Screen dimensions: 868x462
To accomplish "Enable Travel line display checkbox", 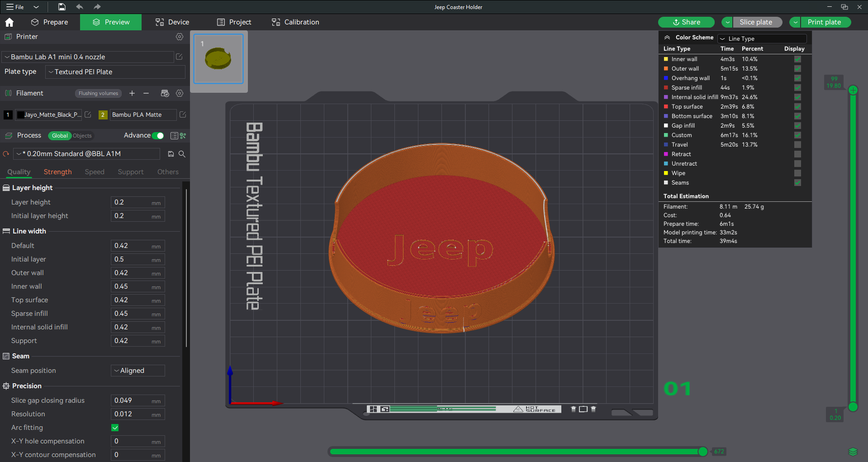I will pyautogui.click(x=797, y=145).
